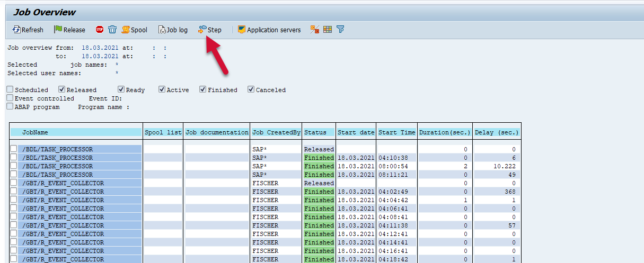Screen dimensions: 644x263
Task: Click the trash can delete job icon
Action: coord(112,30)
